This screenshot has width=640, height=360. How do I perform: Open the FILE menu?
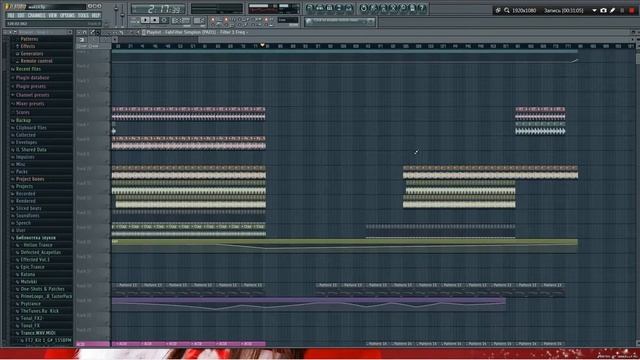11,16
